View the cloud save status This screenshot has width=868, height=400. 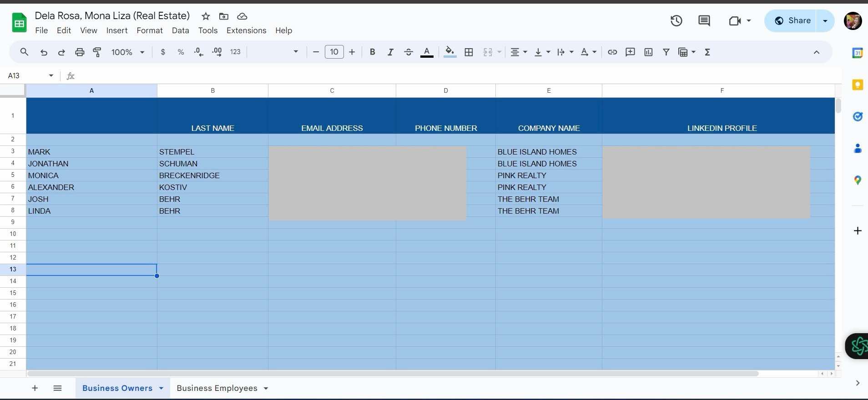(242, 16)
